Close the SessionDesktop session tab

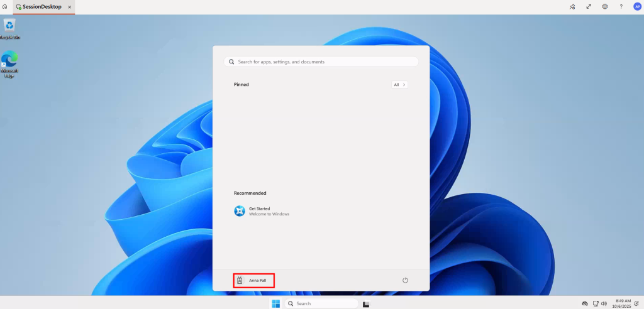coord(69,6)
